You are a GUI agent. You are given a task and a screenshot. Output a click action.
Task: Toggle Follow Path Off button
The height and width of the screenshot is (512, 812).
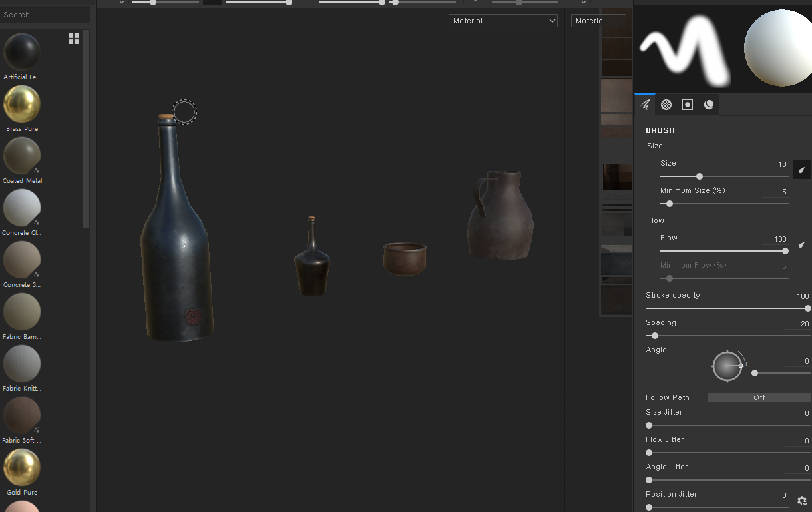759,397
